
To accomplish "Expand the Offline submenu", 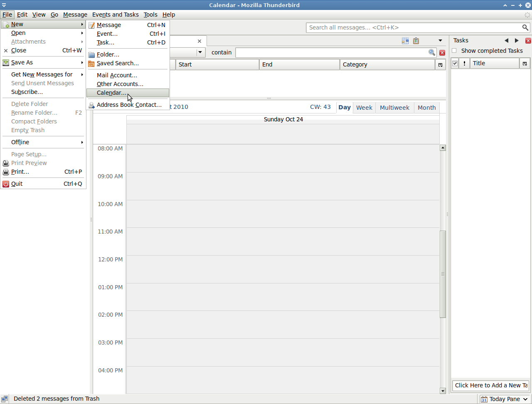I will tap(43, 142).
